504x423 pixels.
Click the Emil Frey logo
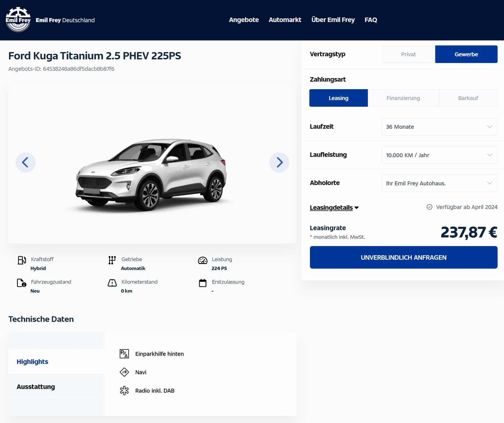18,20
